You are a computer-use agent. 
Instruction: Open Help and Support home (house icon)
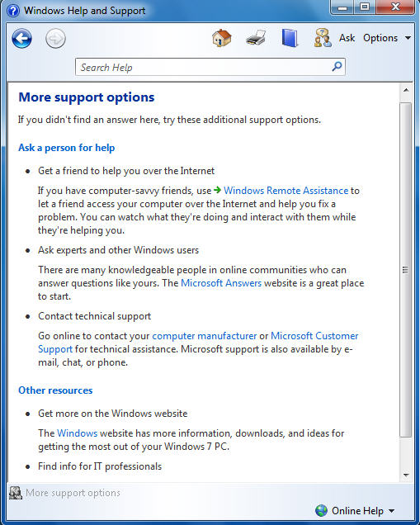tap(221, 38)
